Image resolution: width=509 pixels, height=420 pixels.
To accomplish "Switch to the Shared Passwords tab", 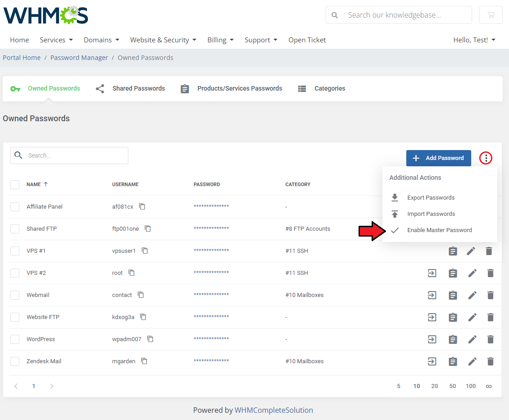I will pyautogui.click(x=130, y=88).
